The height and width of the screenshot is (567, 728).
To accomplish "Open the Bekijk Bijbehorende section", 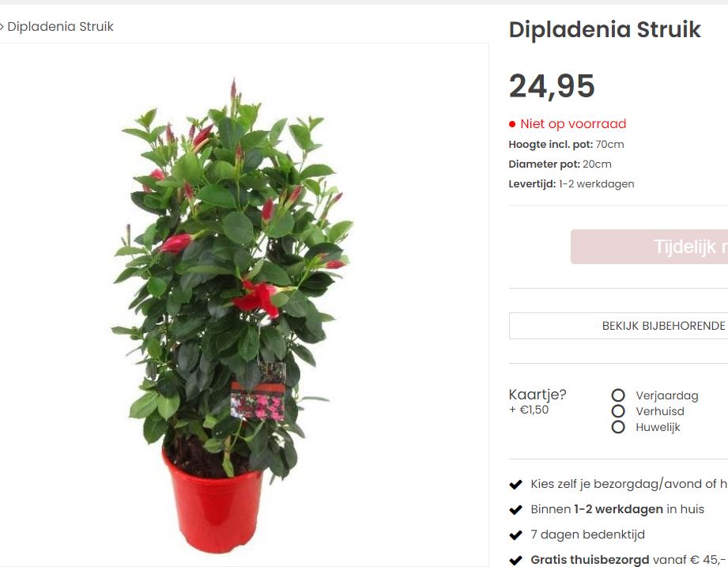I will [x=618, y=326].
